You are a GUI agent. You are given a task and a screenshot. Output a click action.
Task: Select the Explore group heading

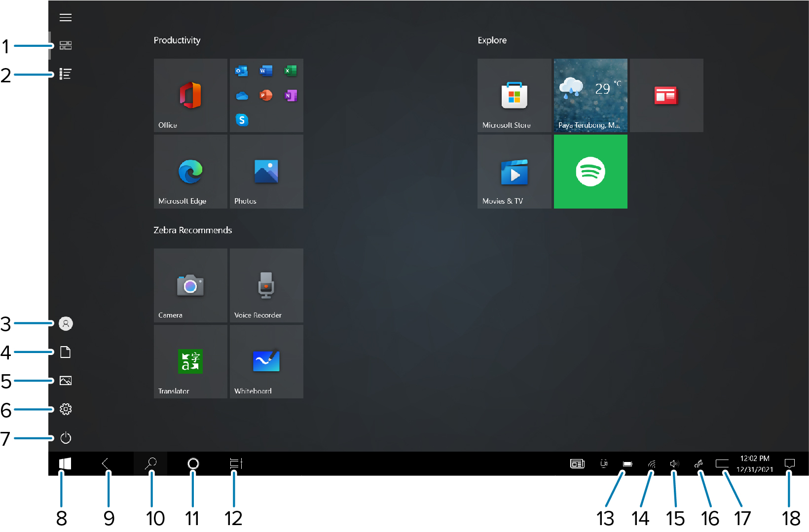492,40
